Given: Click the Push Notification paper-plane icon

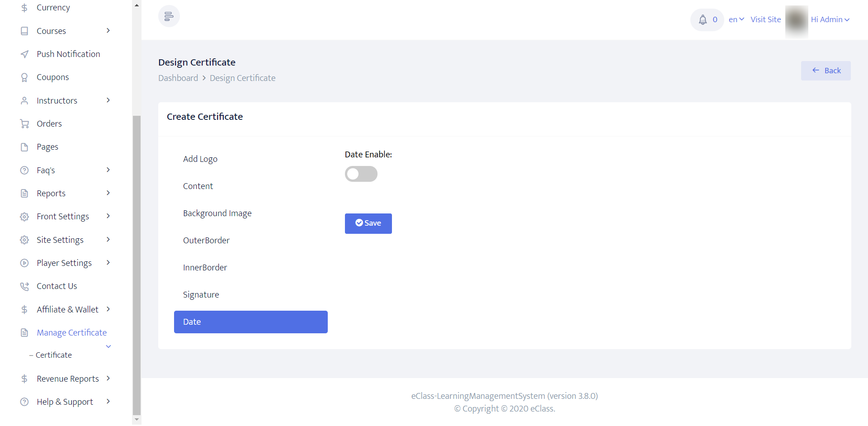Looking at the screenshot, I should pyautogui.click(x=24, y=54).
